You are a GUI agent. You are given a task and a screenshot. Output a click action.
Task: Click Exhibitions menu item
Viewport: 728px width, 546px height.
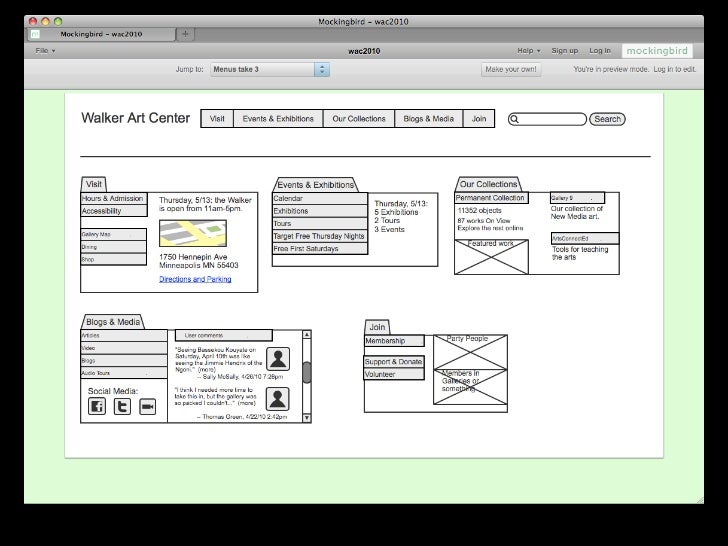[x=320, y=211]
